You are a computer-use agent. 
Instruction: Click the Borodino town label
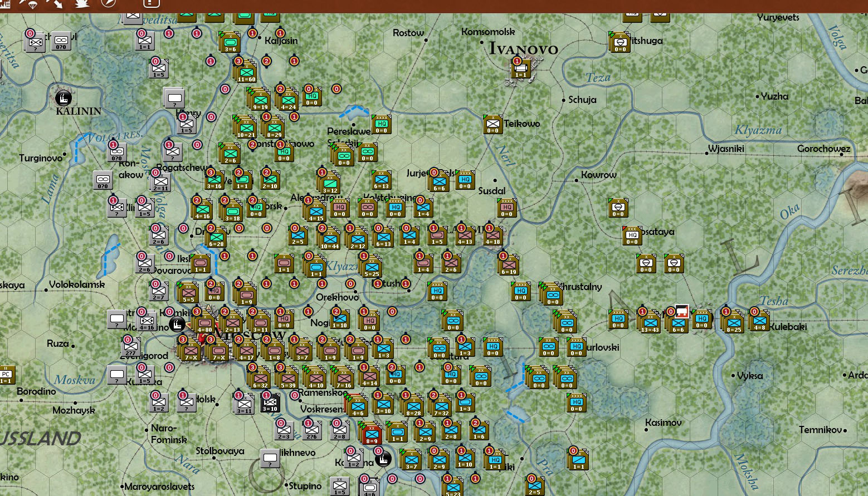(x=36, y=391)
